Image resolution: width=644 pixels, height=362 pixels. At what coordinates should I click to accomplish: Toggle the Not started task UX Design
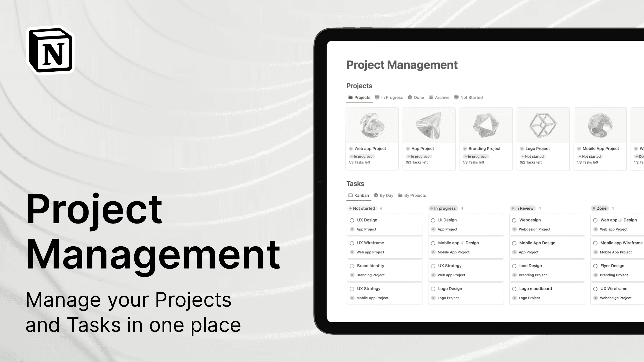(x=352, y=220)
